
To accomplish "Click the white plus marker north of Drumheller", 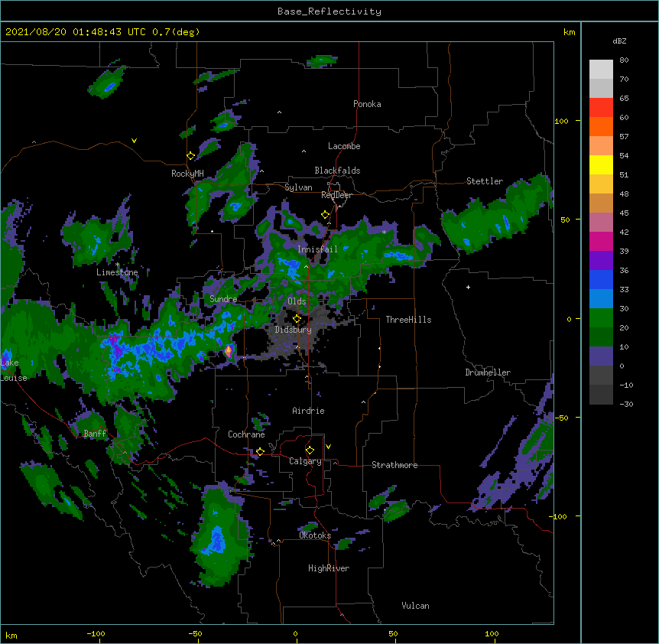I will 468,287.
